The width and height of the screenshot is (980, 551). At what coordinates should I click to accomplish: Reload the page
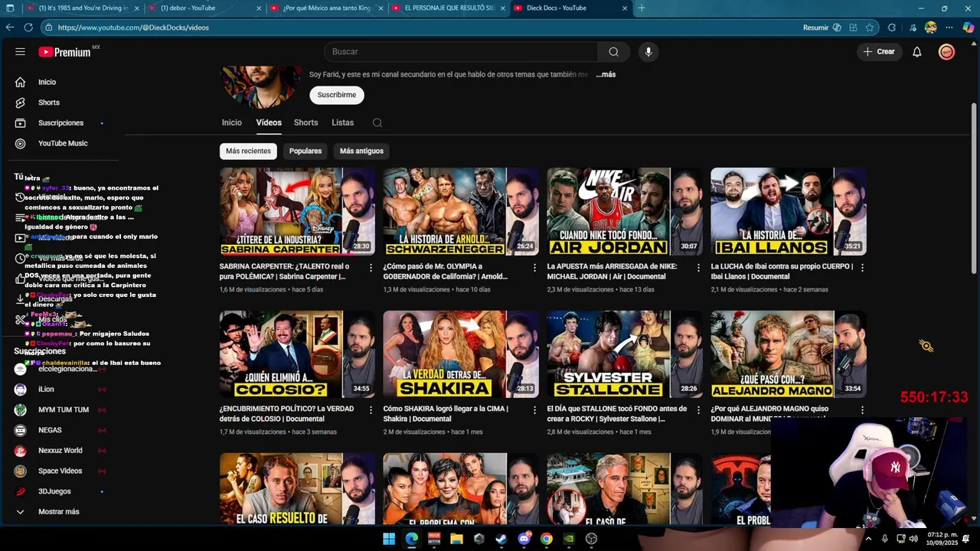click(x=28, y=27)
